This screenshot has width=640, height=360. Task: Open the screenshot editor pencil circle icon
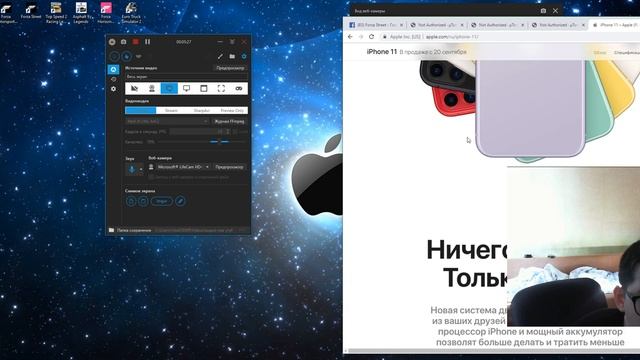(x=180, y=201)
